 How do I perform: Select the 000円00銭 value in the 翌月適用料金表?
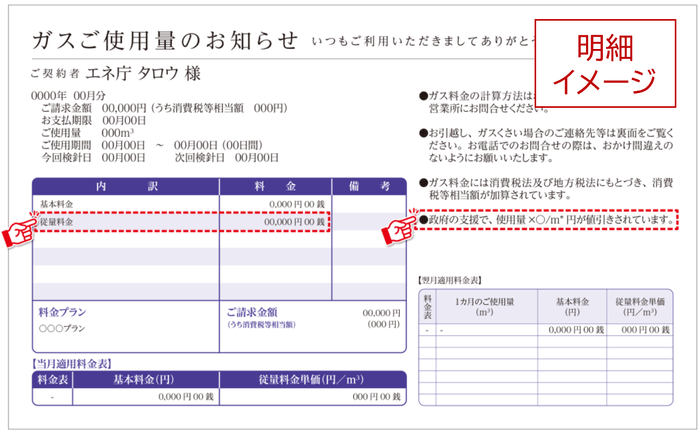(x=646, y=330)
